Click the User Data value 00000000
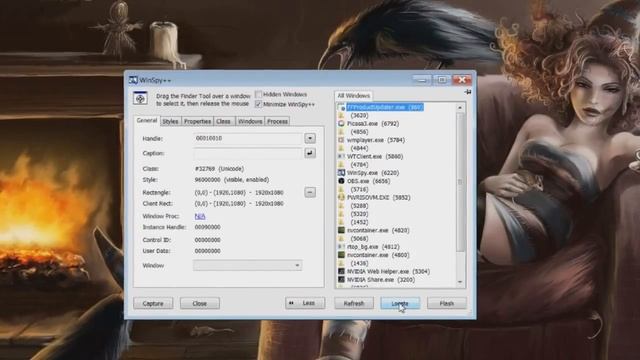Screen dimensions: 640x360 (208, 251)
